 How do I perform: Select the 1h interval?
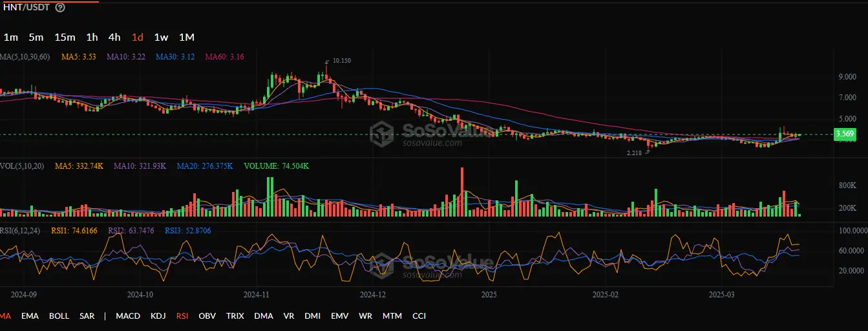(x=92, y=37)
